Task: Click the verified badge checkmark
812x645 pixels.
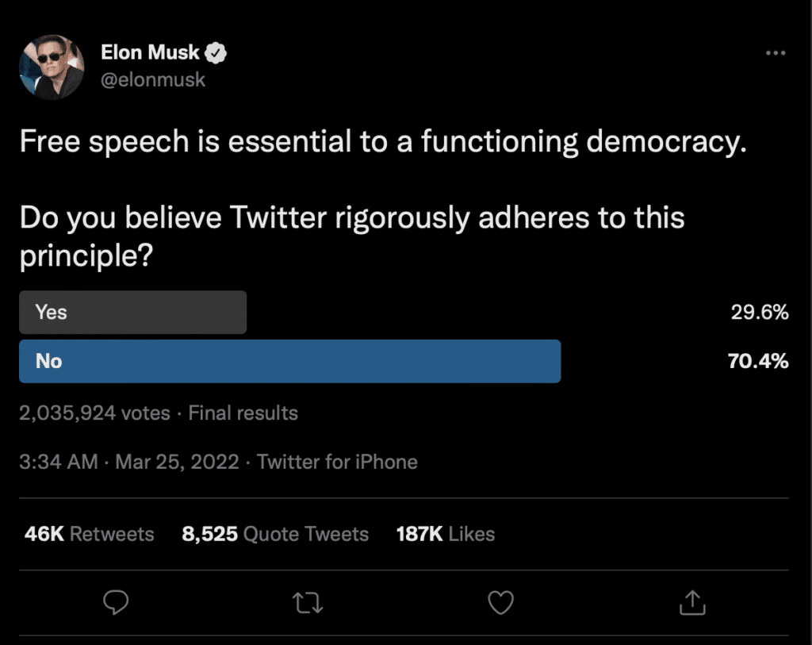Action: pos(216,53)
